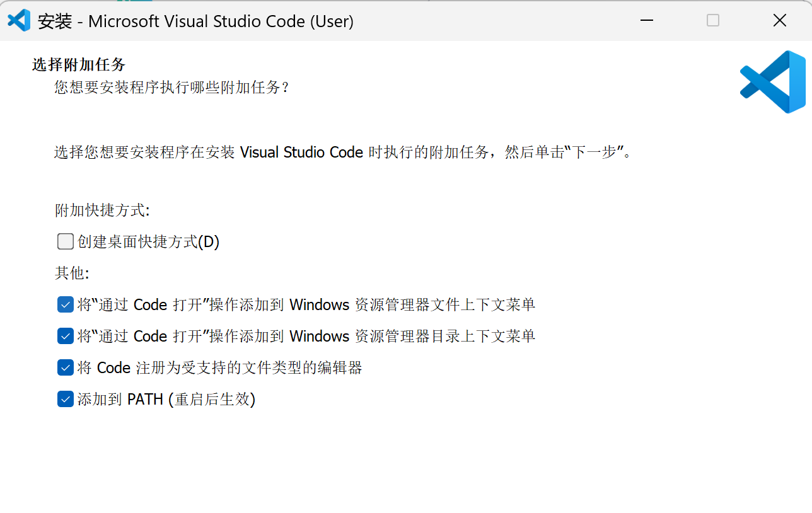The width and height of the screenshot is (812, 513).
Task: Uncheck the Windows 资源管理器文件上下文菜单 option
Action: 66,304
